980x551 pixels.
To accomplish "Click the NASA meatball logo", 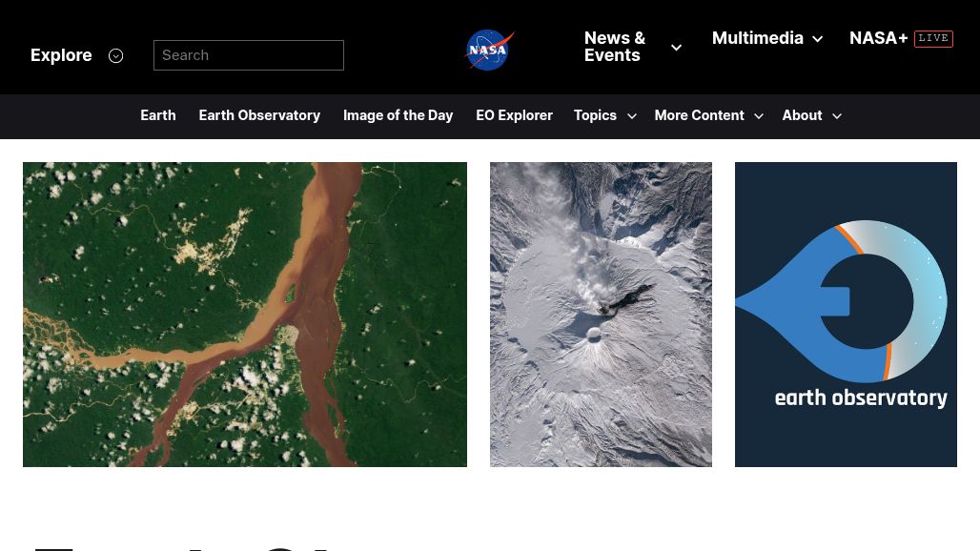I will (x=489, y=50).
